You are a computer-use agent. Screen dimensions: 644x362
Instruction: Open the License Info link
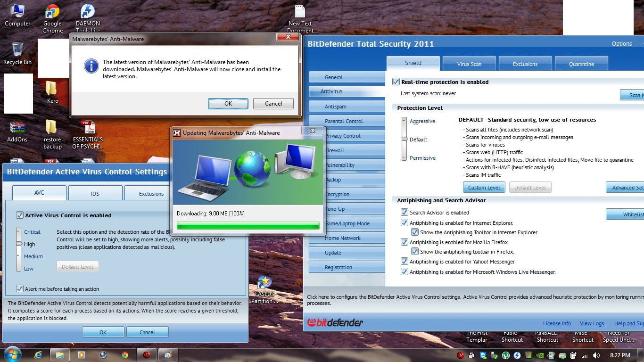(557, 323)
